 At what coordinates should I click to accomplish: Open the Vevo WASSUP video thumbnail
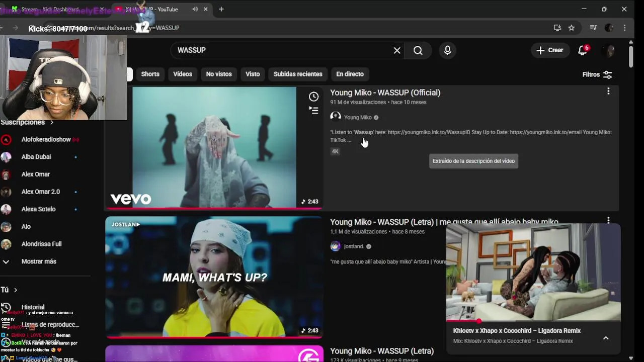214,147
